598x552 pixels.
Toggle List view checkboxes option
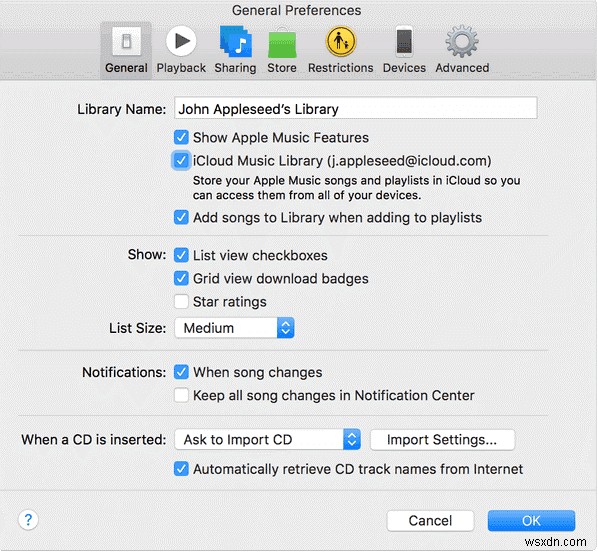tap(181, 255)
